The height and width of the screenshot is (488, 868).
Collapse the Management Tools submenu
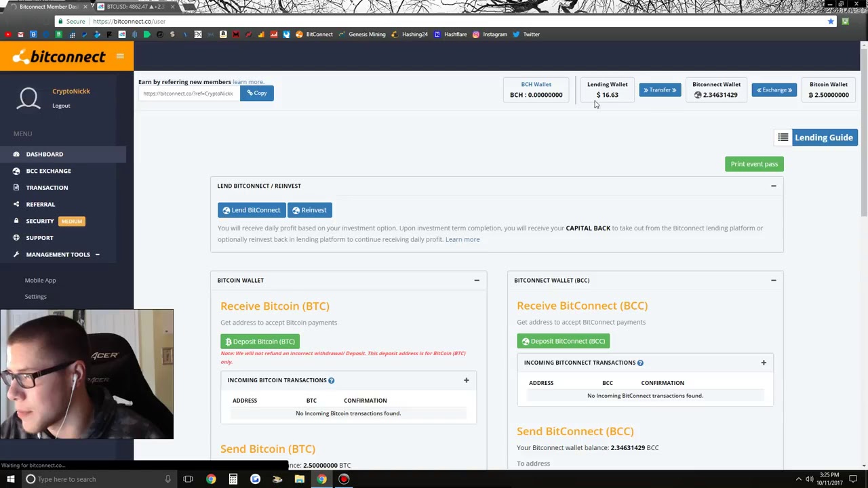[97, 255]
